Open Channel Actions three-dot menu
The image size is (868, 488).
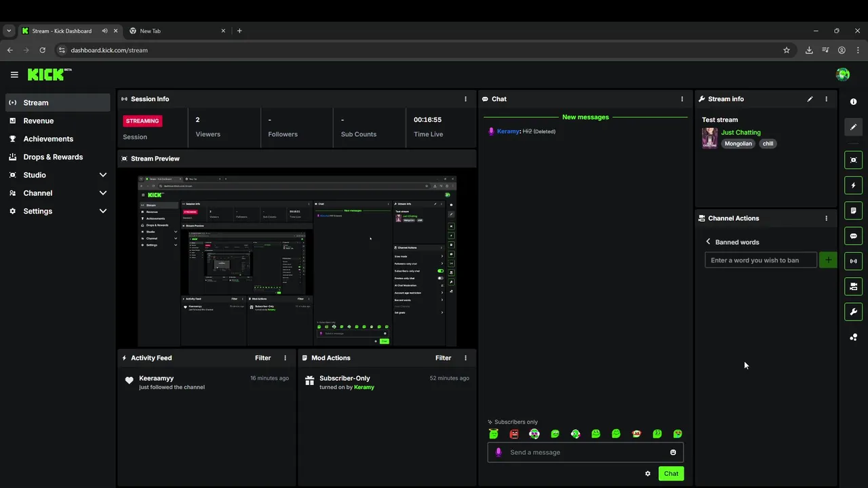coord(826,218)
